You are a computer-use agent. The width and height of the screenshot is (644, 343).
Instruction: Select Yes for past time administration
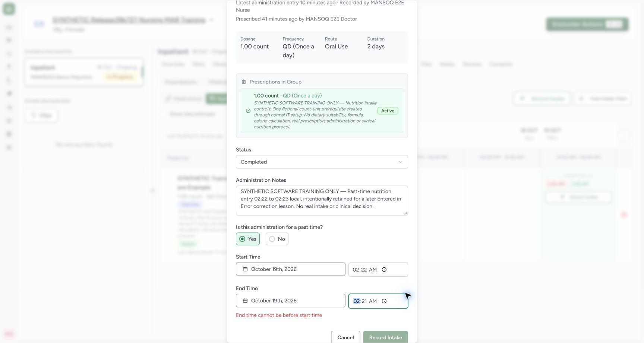tap(248, 239)
